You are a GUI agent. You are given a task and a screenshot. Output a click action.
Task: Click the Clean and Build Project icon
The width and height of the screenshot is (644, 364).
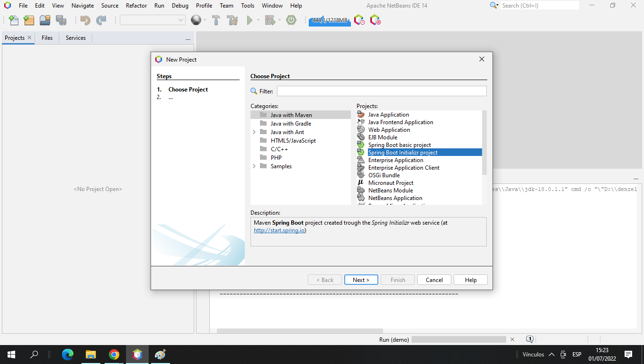tap(232, 20)
